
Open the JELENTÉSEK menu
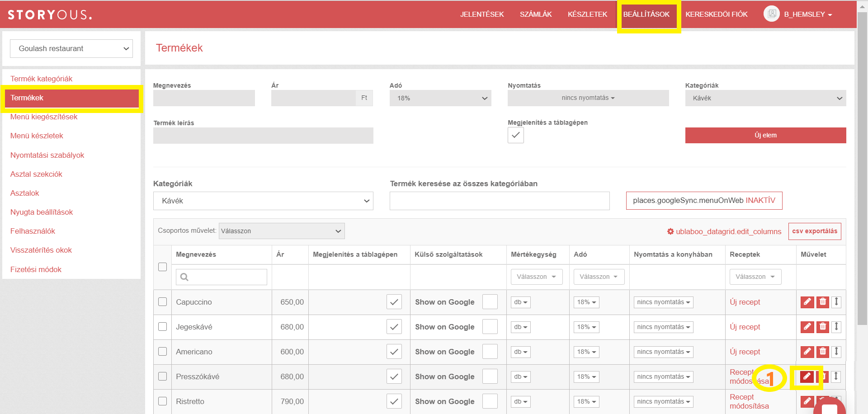coord(482,14)
